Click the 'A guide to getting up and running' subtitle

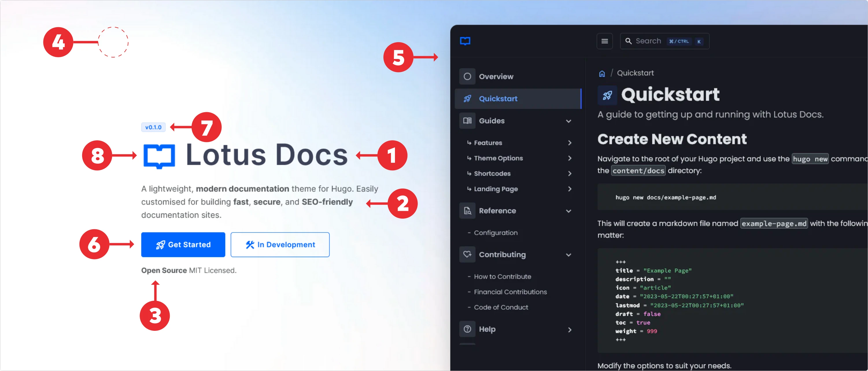710,115
